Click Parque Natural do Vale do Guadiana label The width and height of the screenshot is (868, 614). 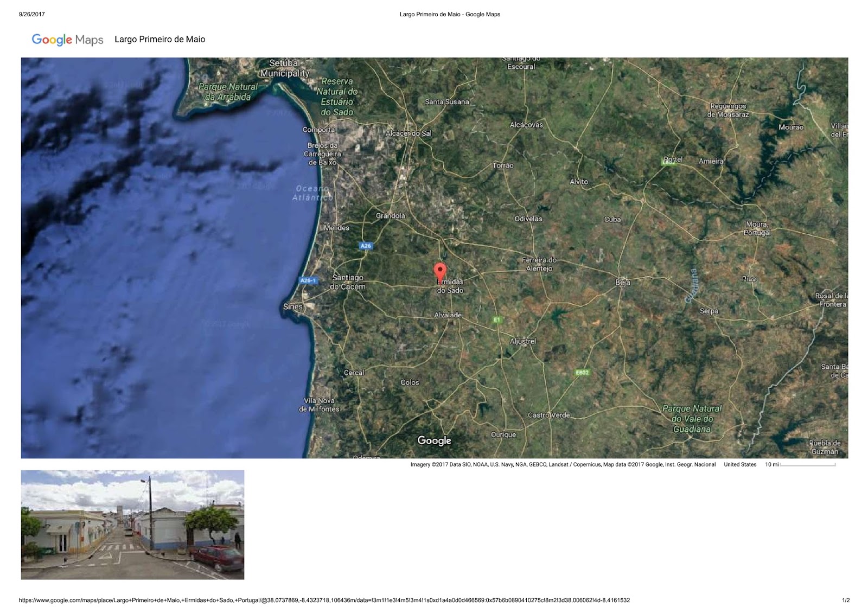(692, 419)
